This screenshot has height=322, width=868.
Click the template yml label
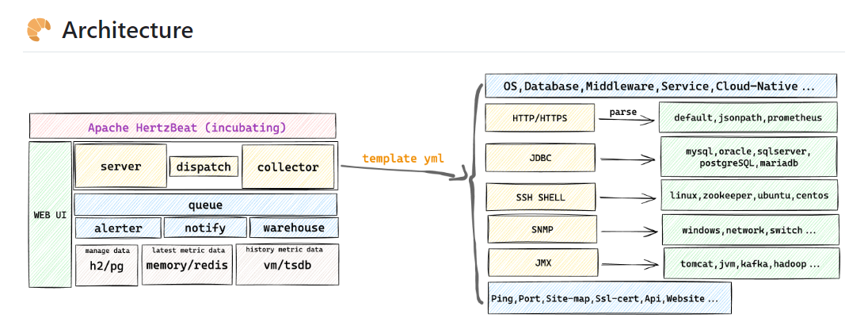(x=403, y=159)
